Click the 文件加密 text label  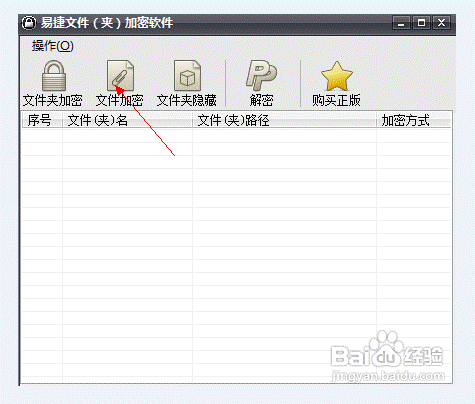click(x=120, y=100)
